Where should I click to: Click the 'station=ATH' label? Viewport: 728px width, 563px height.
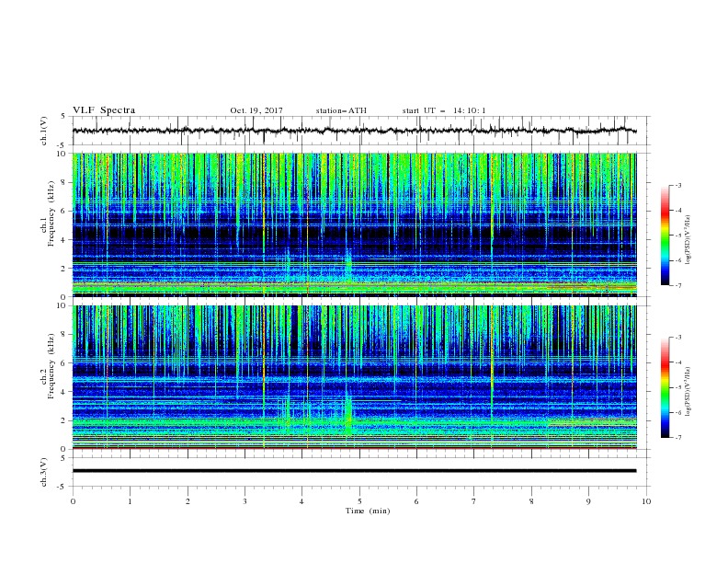coord(341,110)
